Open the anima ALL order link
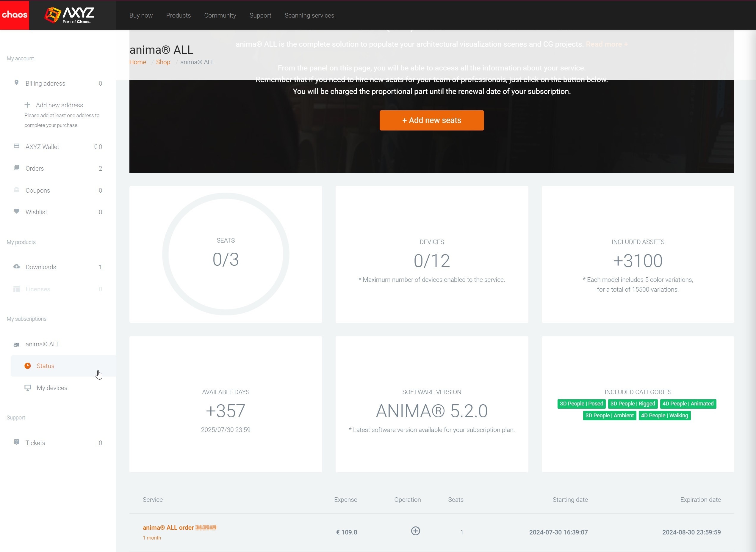Image resolution: width=756 pixels, height=552 pixels. (180, 528)
